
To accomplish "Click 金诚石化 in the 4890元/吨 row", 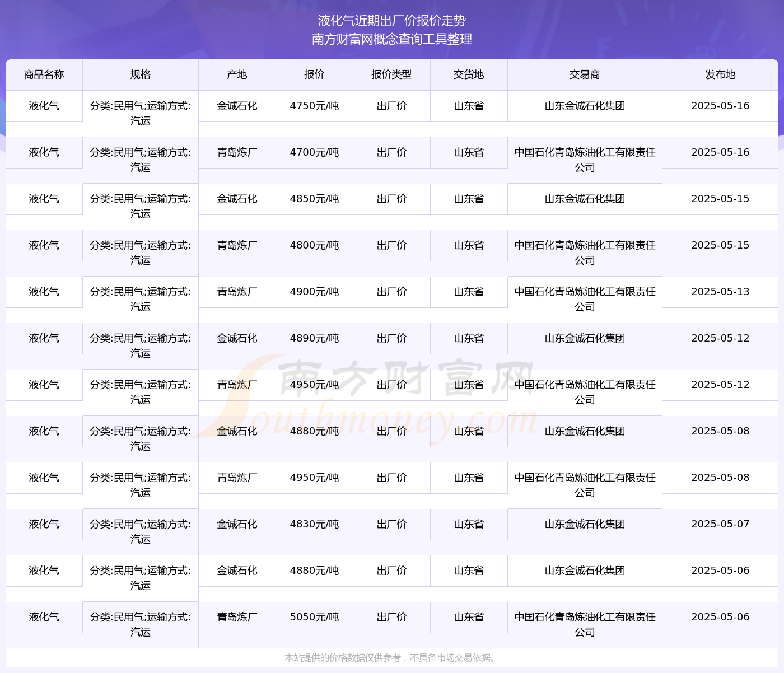I will click(237, 338).
